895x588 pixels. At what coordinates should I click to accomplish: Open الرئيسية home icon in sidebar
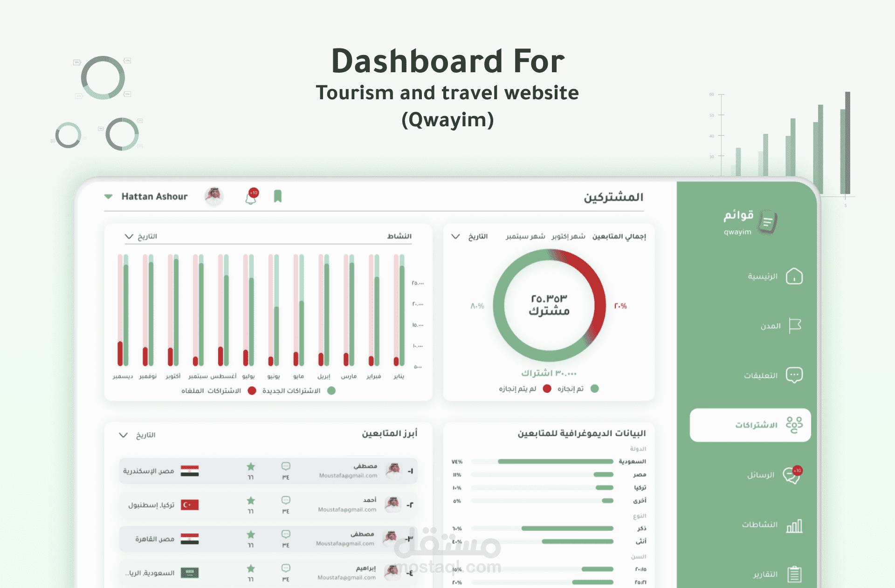[x=794, y=276]
